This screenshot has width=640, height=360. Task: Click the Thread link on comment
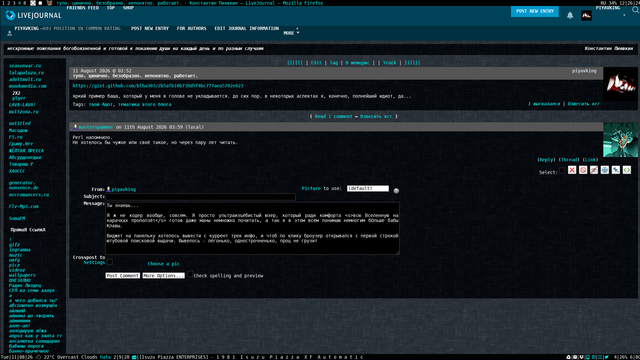pos(569,160)
